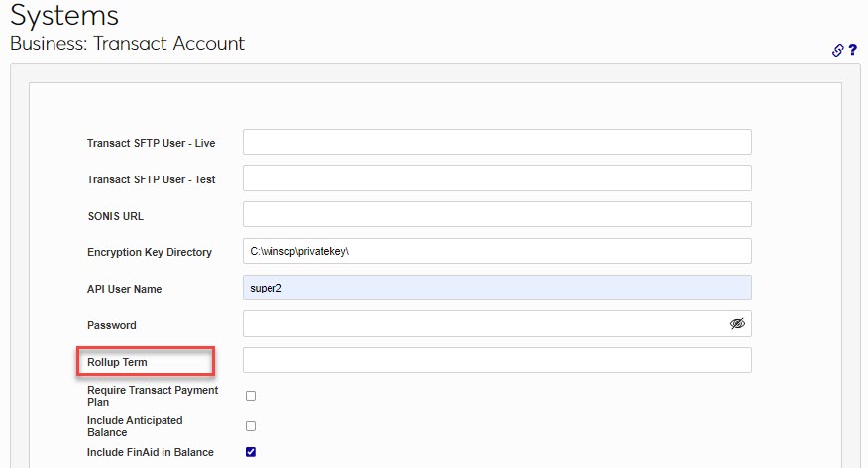Uncheck Include FinAid in Balance
This screenshot has height=468, width=868.
pos(251,452)
